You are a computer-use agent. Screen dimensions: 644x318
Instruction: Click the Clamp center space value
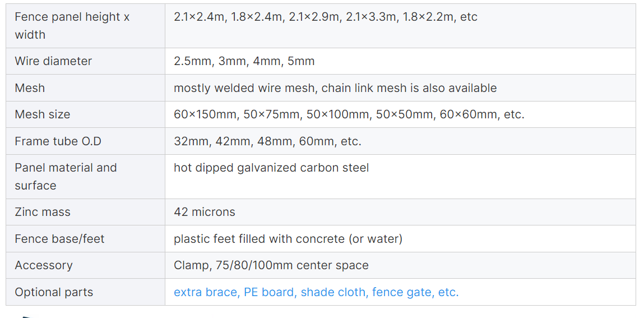271,265
